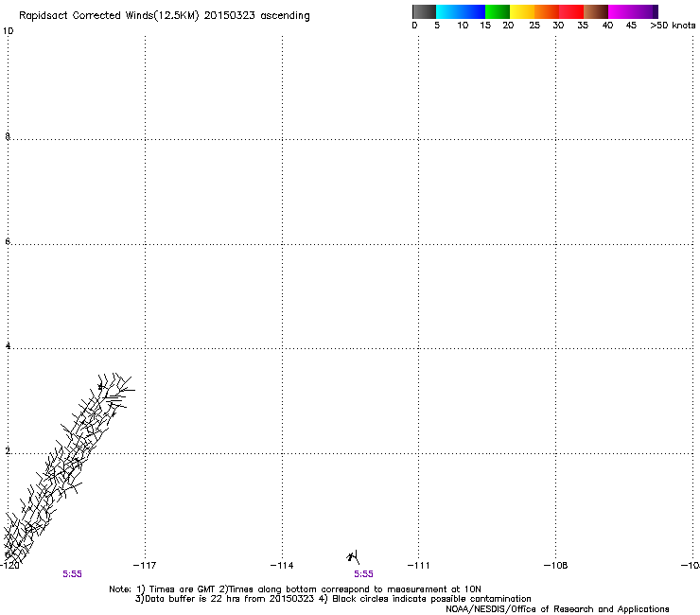Screen dimensions: 700x615
Task: Click the '20' colorbar label
Action: tap(508, 26)
